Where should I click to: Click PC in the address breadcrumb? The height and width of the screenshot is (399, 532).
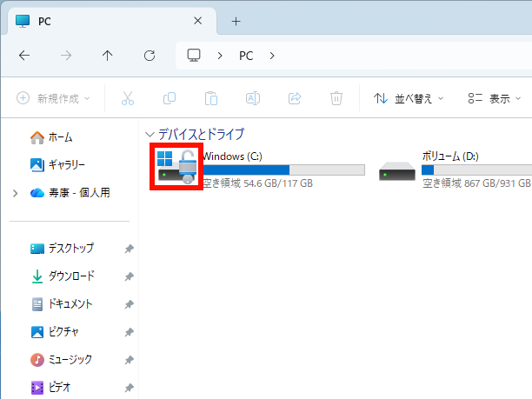coord(246,56)
